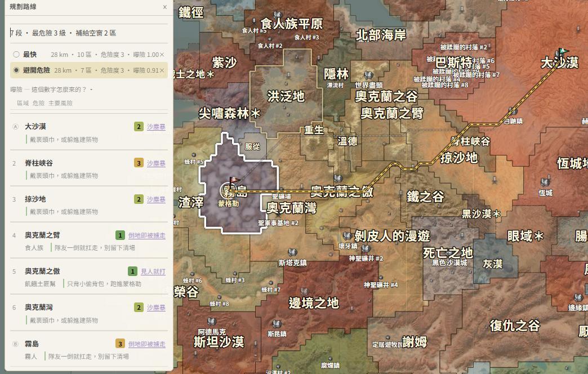This screenshot has width=588, height=374.
Task: Select the 最快 route option
Action: 89,55
